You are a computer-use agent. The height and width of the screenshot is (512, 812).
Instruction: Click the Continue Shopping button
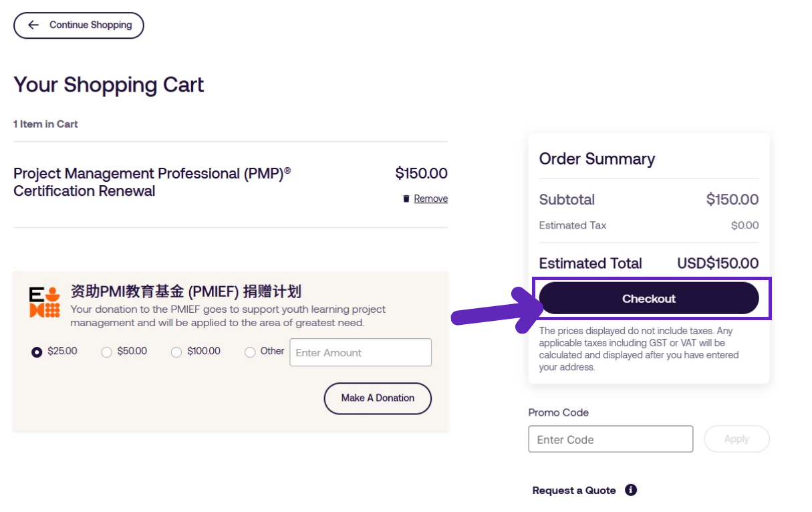point(78,25)
